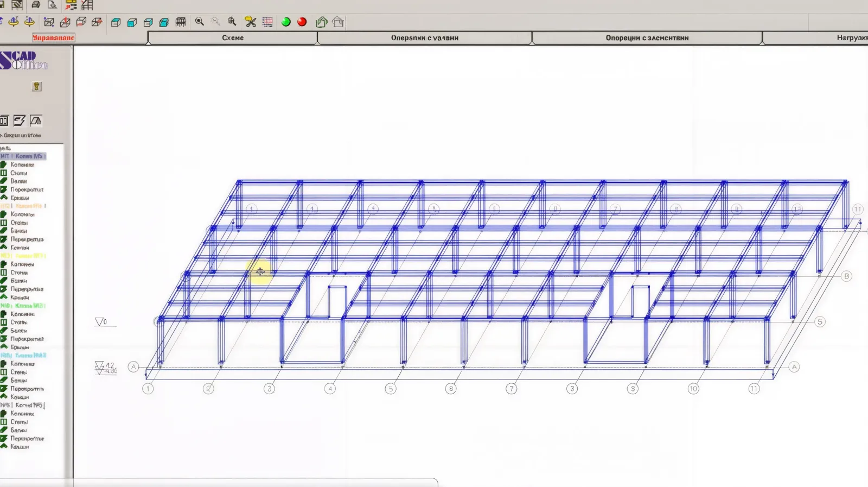Image resolution: width=868 pixels, height=487 pixels.
Task: Click the red dotted grid icon
Action: coord(267,22)
